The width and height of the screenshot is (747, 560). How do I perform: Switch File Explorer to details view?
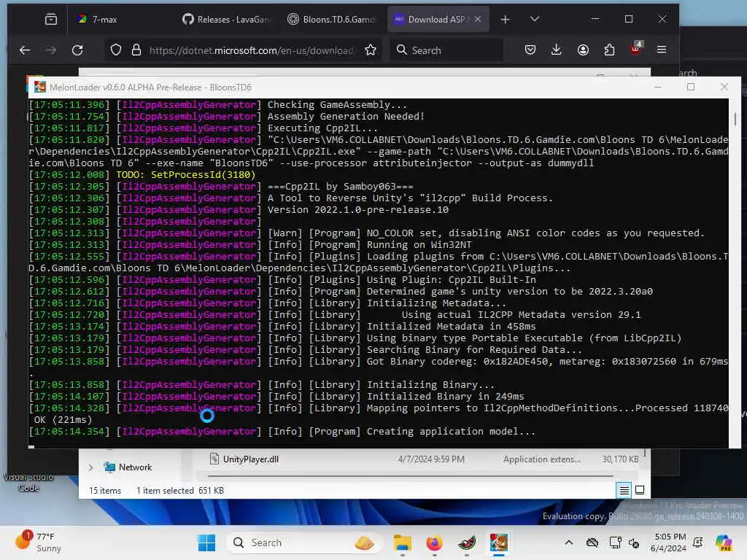click(624, 490)
